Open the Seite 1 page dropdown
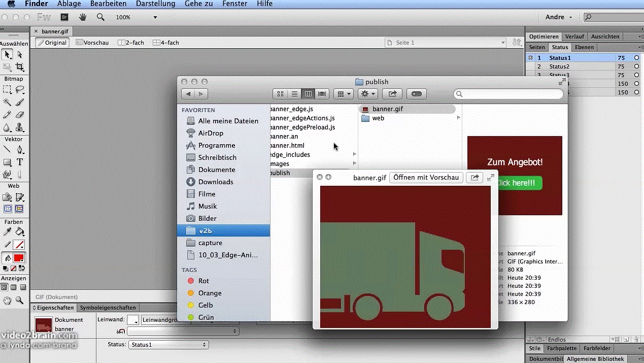 pyautogui.click(x=446, y=43)
